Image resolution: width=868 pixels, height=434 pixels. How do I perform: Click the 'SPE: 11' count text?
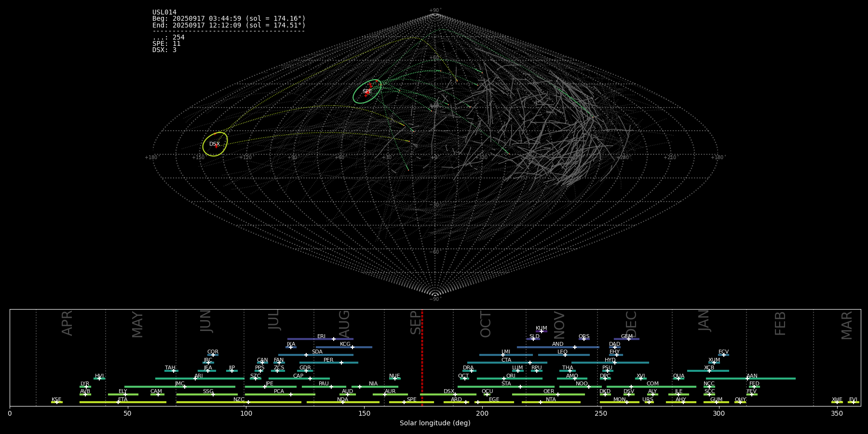(x=166, y=44)
